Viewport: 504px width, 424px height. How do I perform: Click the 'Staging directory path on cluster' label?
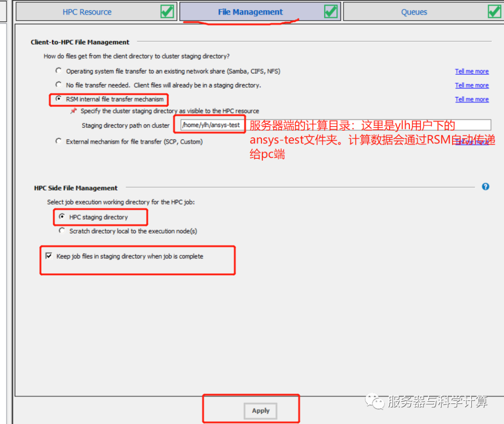[x=126, y=126]
